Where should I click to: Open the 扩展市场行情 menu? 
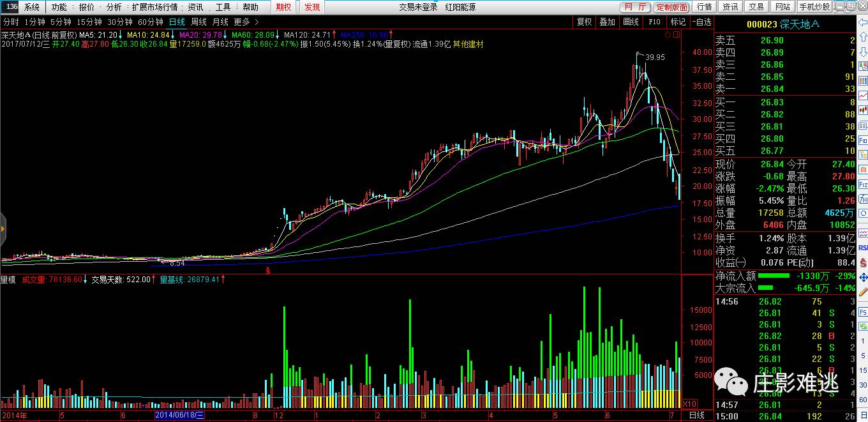coord(154,7)
